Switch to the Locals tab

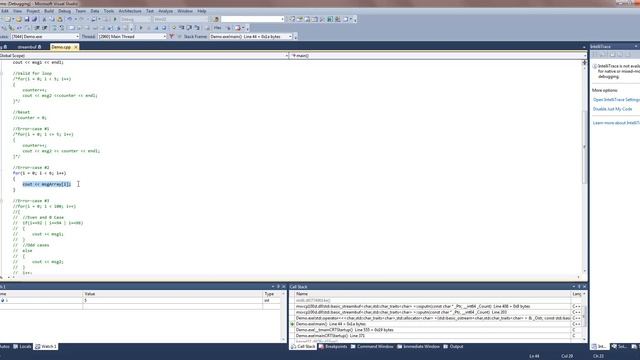coord(22,347)
